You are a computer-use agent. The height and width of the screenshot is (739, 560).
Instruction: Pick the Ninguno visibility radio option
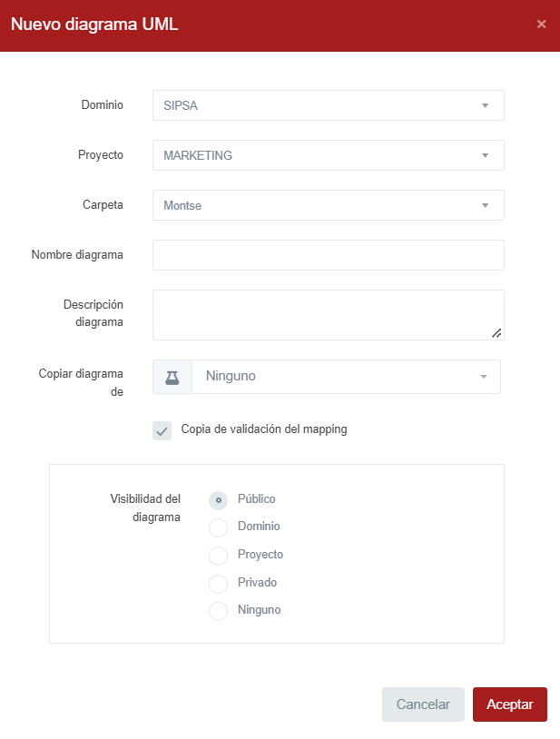coord(218,611)
